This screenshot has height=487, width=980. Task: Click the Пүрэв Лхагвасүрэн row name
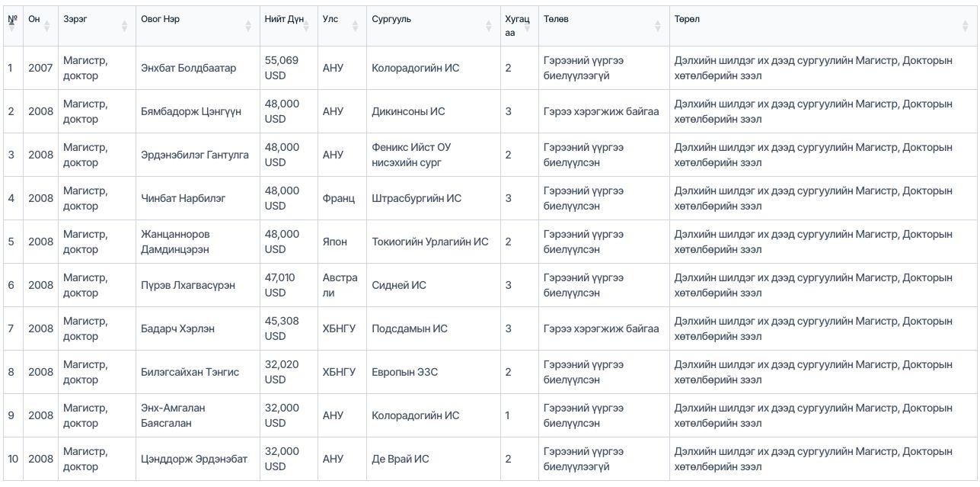tap(188, 285)
